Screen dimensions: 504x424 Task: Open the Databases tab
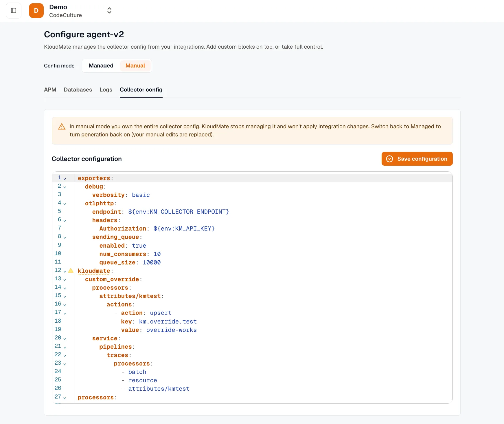[x=78, y=90]
